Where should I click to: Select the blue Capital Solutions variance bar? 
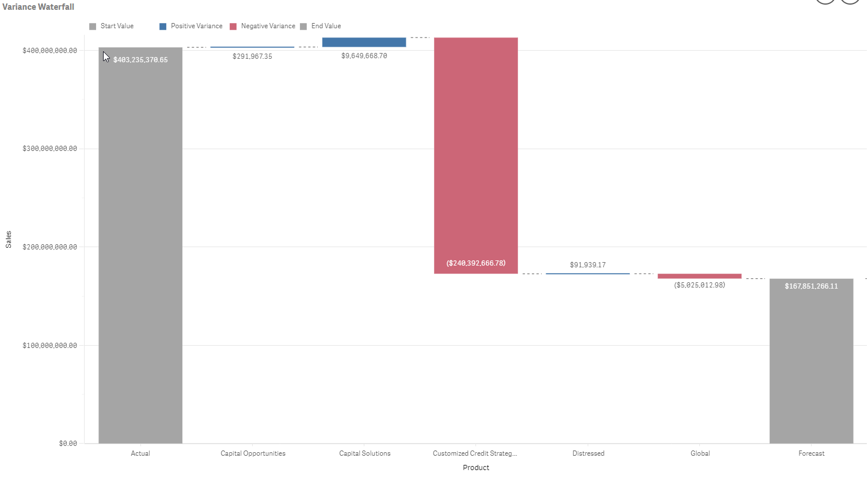(x=364, y=42)
